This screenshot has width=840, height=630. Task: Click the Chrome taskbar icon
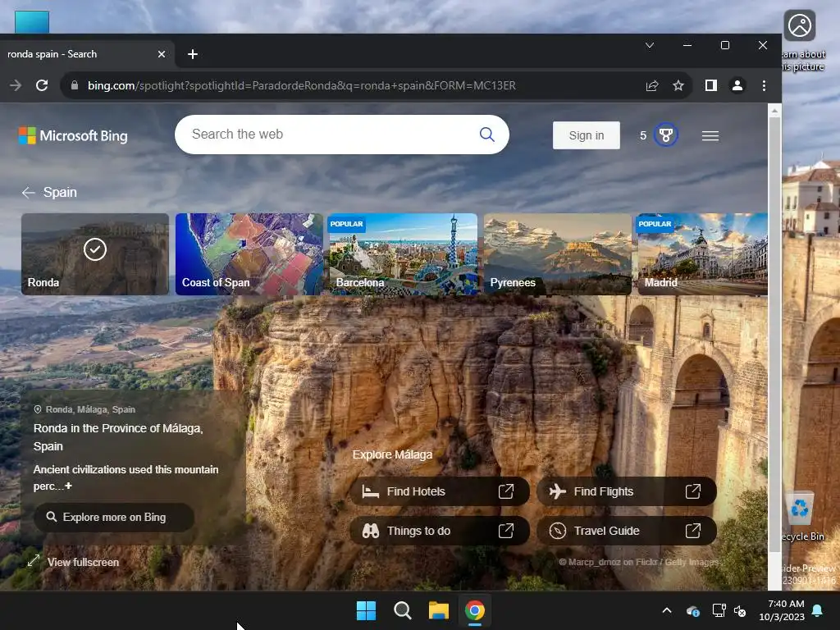(475, 610)
